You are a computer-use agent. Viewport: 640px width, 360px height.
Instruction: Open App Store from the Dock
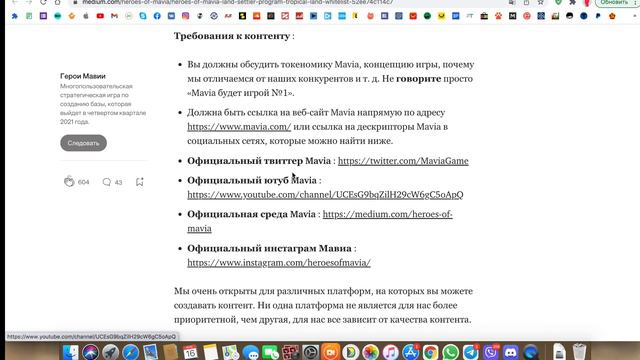pyautogui.click(x=411, y=352)
